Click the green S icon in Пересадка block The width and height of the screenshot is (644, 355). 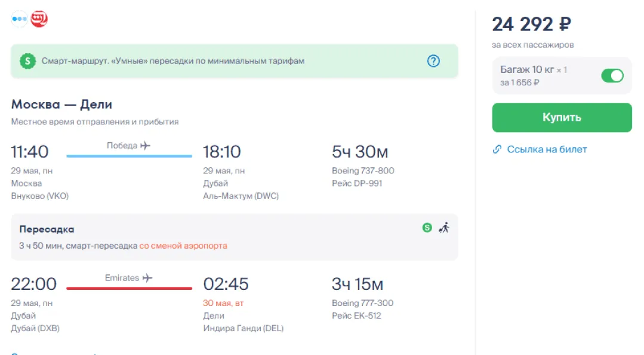pyautogui.click(x=427, y=227)
